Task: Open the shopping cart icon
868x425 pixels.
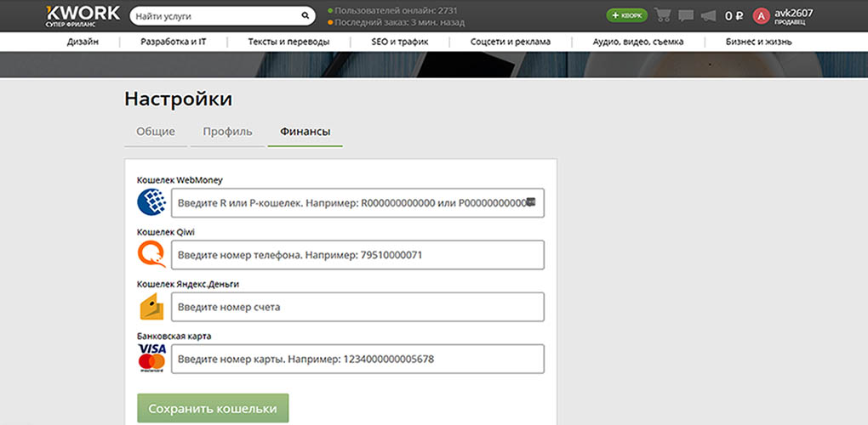Action: [662, 15]
